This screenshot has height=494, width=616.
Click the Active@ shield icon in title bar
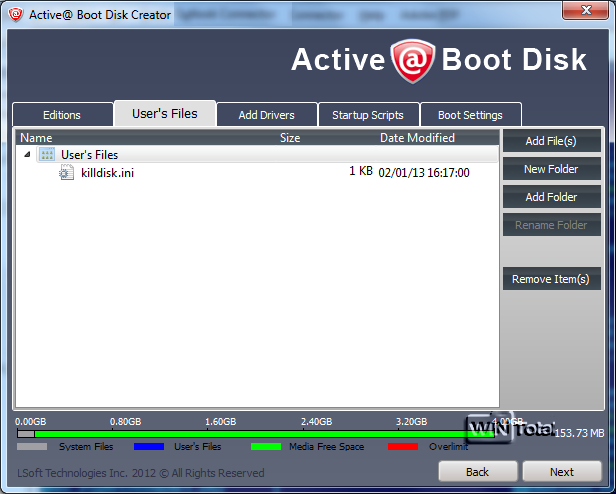click(15, 15)
